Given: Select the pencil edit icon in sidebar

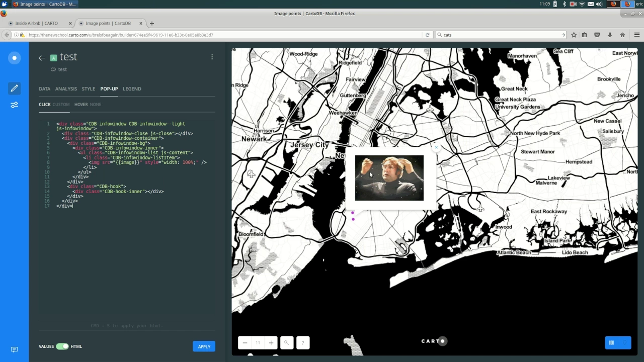Looking at the screenshot, I should coord(14,88).
